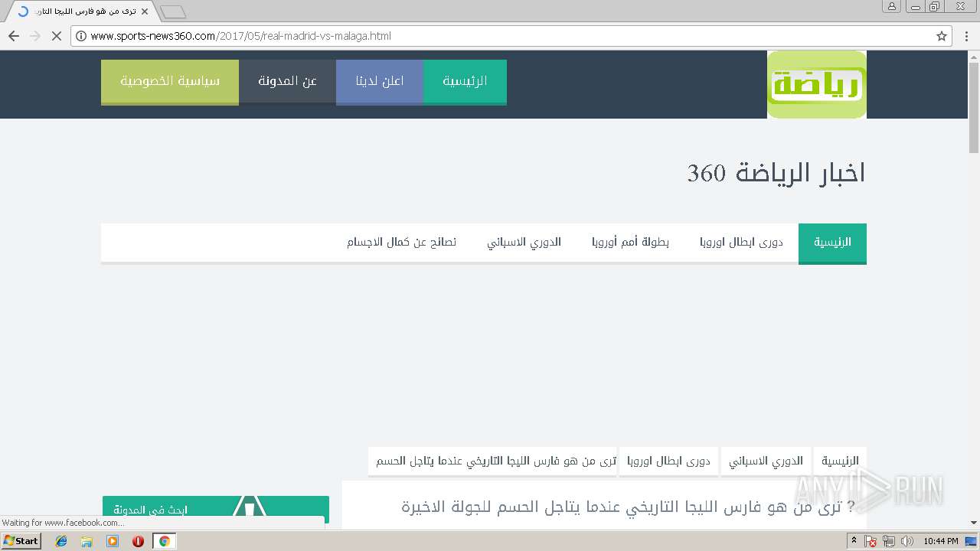Open the الرئيسية button in top header
The image size is (980, 551).
(x=465, y=81)
